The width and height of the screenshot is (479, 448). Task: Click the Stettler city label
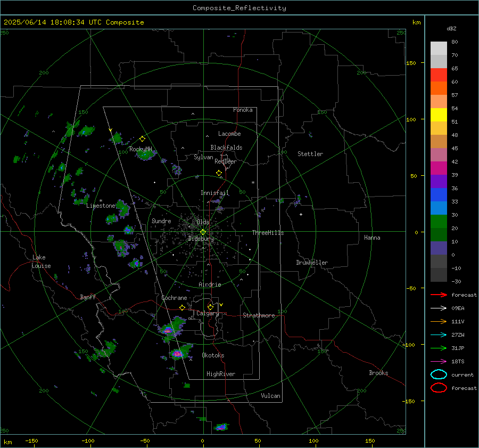310,154
